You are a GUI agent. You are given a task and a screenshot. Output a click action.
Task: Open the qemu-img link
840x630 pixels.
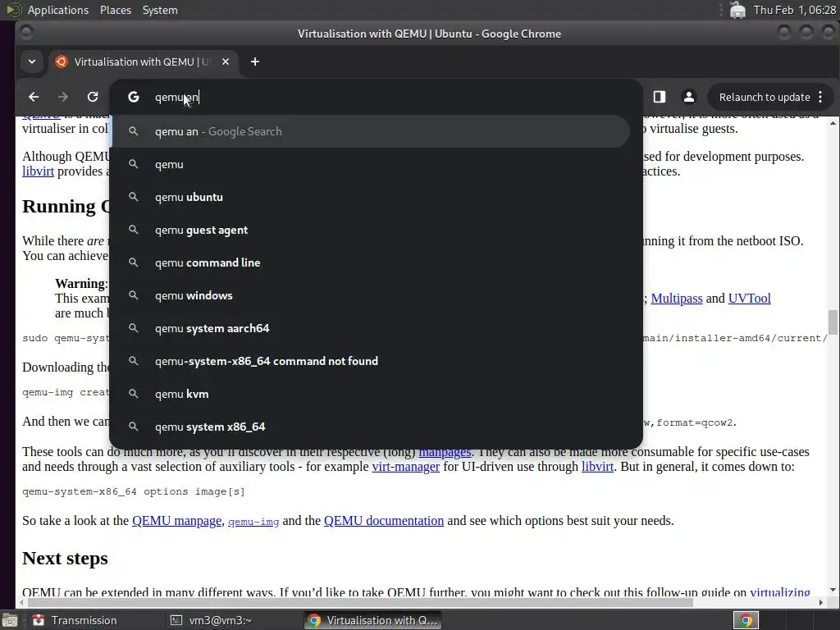(x=253, y=522)
